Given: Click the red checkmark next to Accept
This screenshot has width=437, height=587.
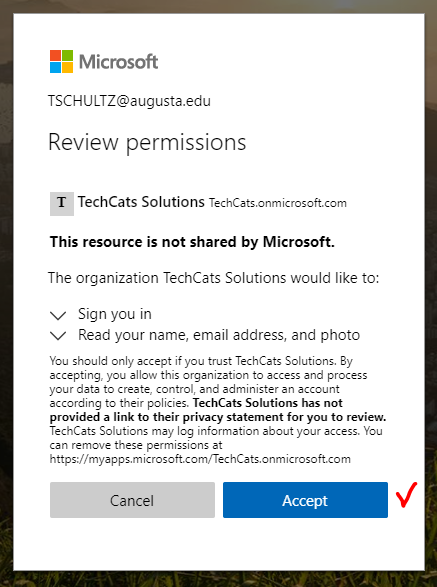Looking at the screenshot, I should pyautogui.click(x=407, y=495).
